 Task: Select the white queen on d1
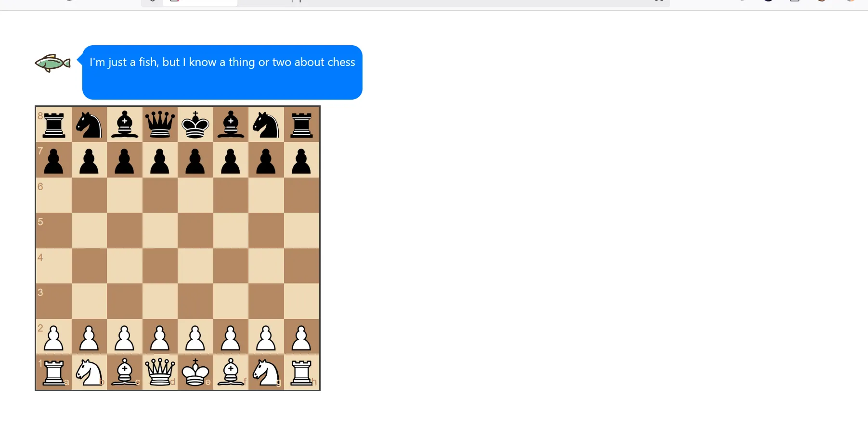(160, 372)
